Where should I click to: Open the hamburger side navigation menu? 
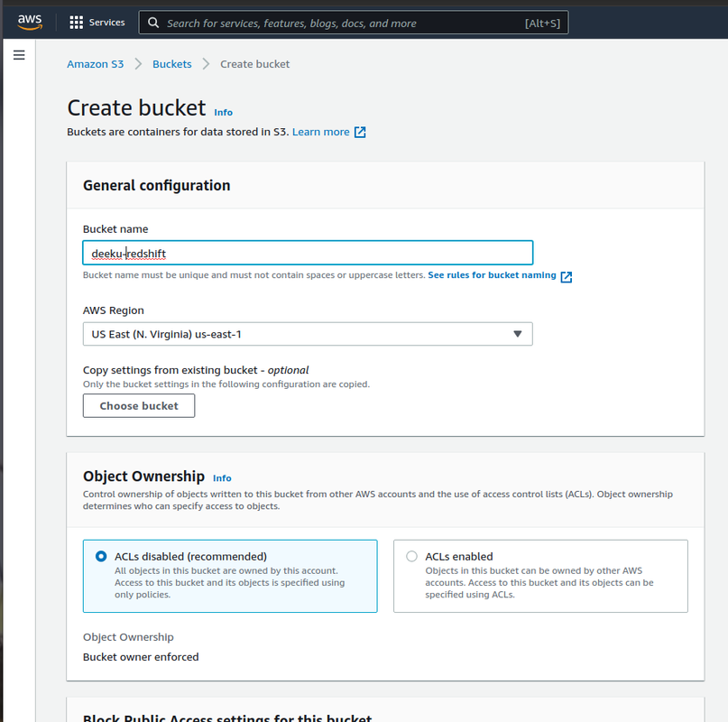pyautogui.click(x=19, y=55)
